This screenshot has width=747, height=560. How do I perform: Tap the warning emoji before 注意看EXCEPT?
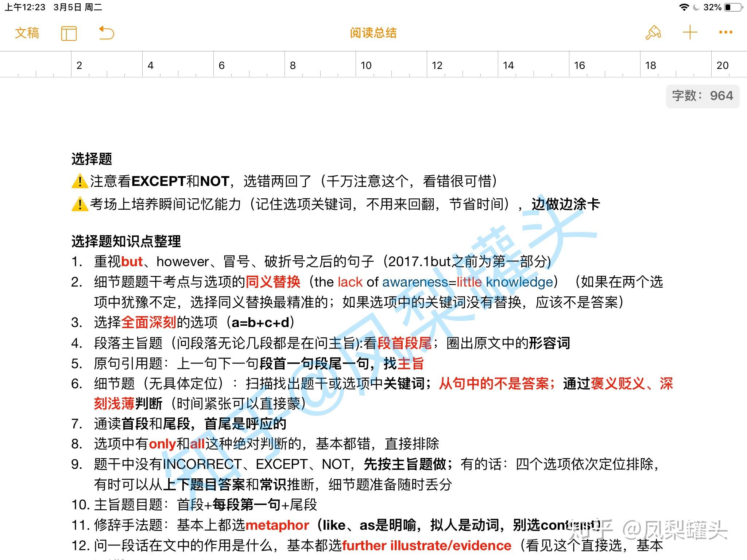coord(80,182)
